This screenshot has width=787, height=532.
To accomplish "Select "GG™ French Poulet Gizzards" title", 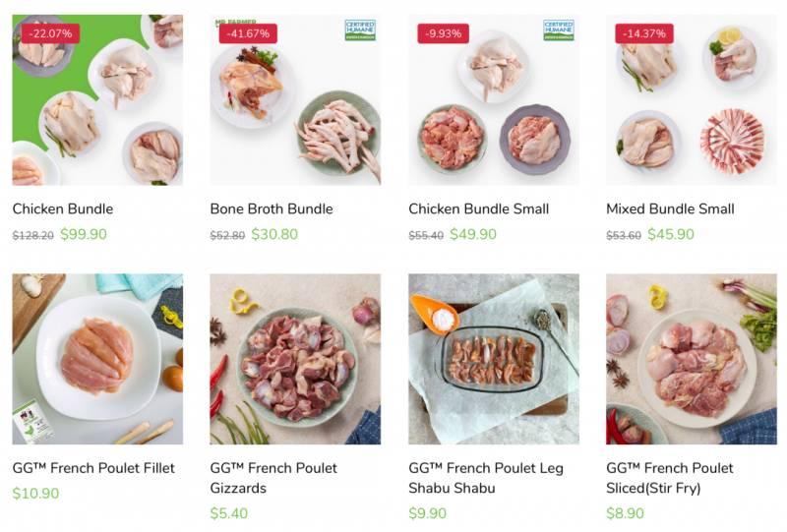I will point(273,478).
